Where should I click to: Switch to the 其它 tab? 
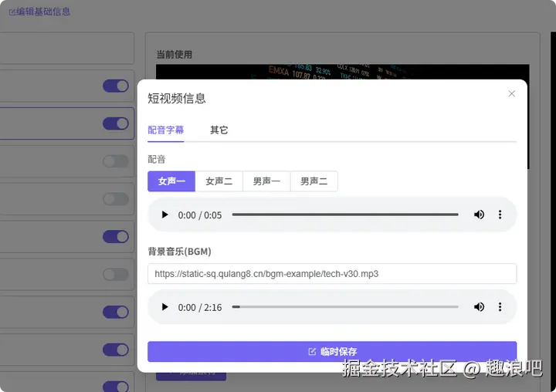(x=219, y=130)
